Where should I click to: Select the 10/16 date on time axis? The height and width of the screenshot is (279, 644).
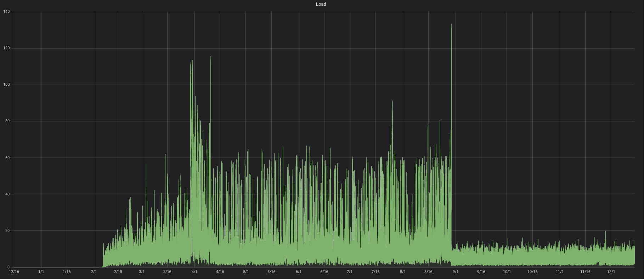pyautogui.click(x=532, y=272)
